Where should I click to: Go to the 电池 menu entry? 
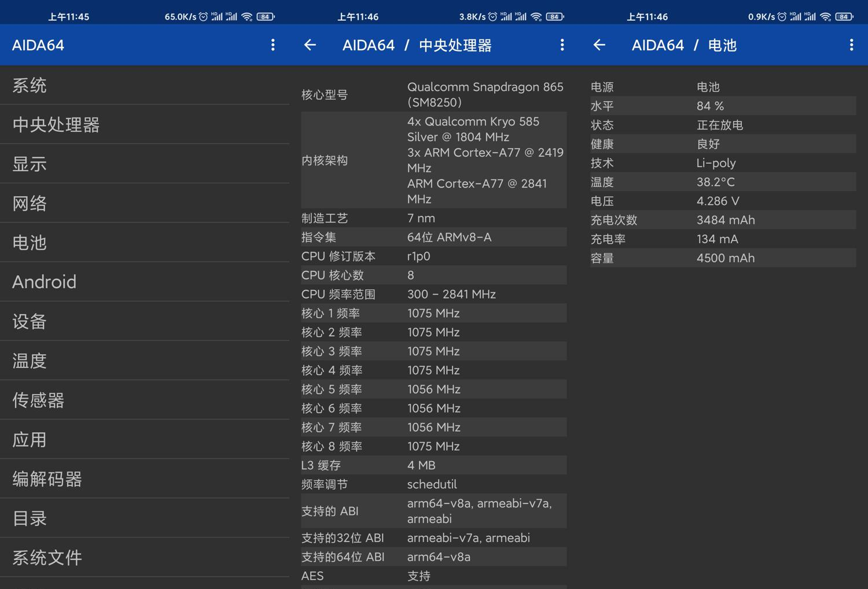[x=145, y=243]
